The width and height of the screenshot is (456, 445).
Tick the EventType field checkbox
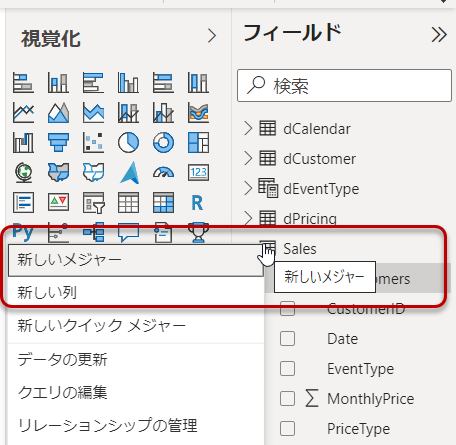coord(287,369)
